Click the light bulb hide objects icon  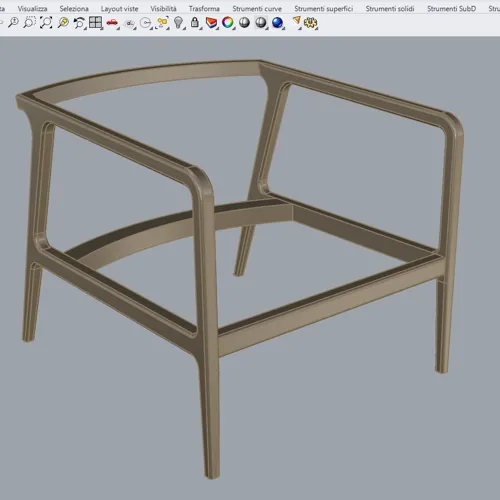point(179,23)
